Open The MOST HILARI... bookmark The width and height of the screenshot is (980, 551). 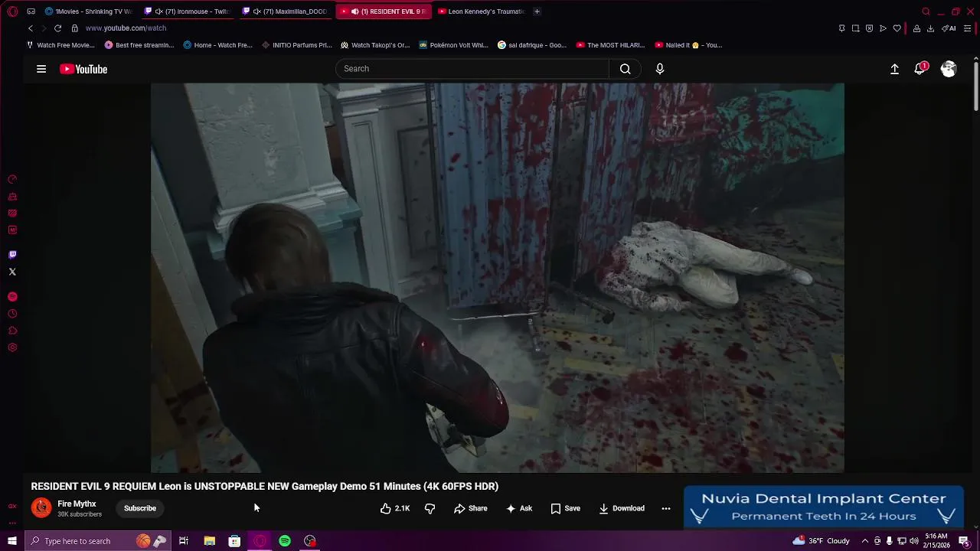point(611,45)
